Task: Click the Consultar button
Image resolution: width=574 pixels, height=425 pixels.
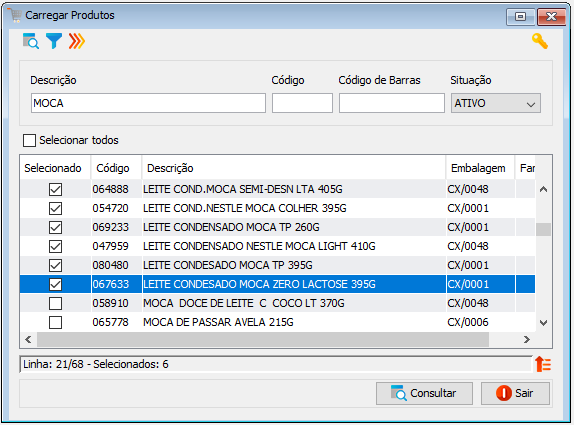Action: click(424, 394)
